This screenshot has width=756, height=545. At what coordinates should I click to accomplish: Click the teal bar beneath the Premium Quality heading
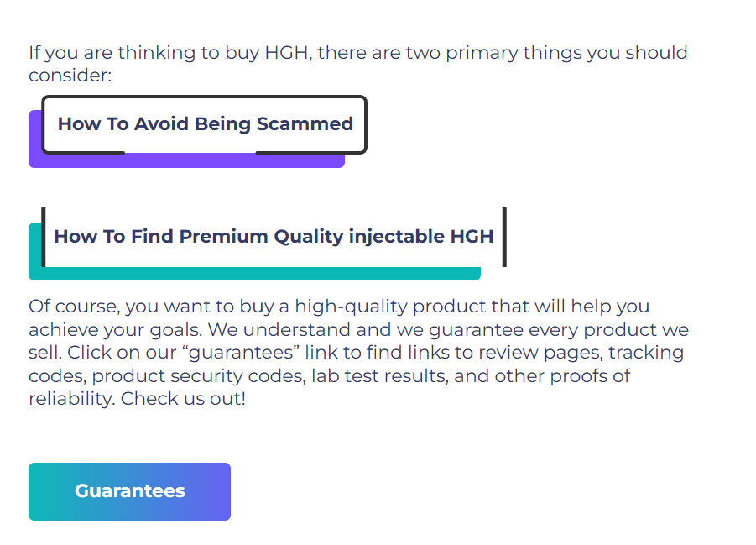point(252,274)
